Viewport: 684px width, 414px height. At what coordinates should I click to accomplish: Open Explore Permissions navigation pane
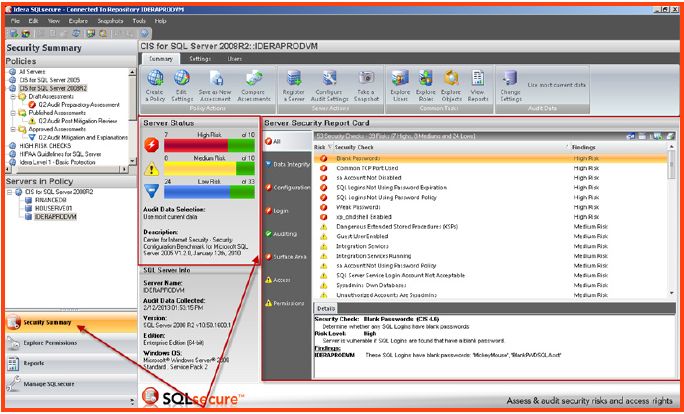pos(71,343)
